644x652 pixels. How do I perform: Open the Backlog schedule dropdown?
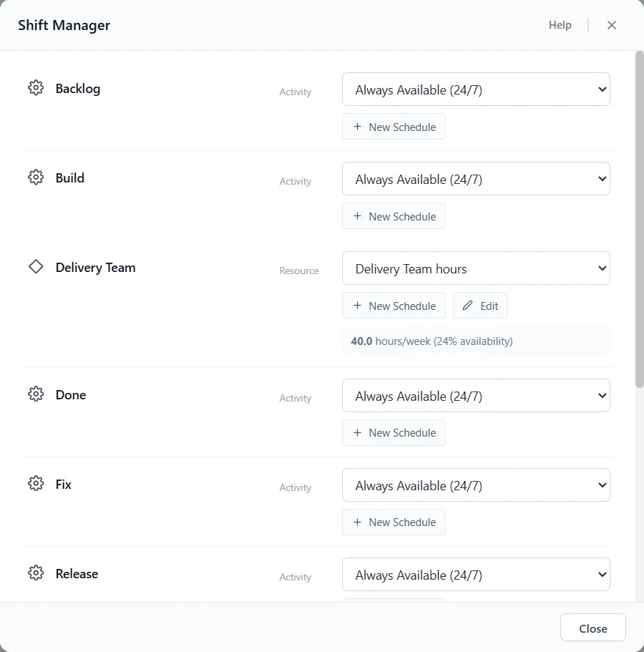coord(476,89)
